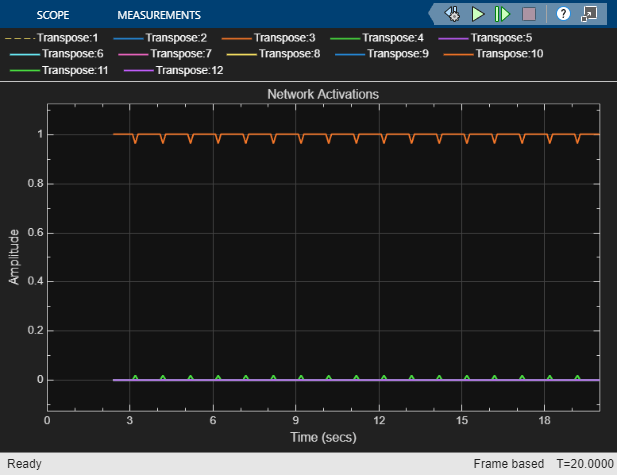This screenshot has height=475, width=617.
Task: Toggle the Transpose:10 legend entry
Action: click(x=509, y=53)
